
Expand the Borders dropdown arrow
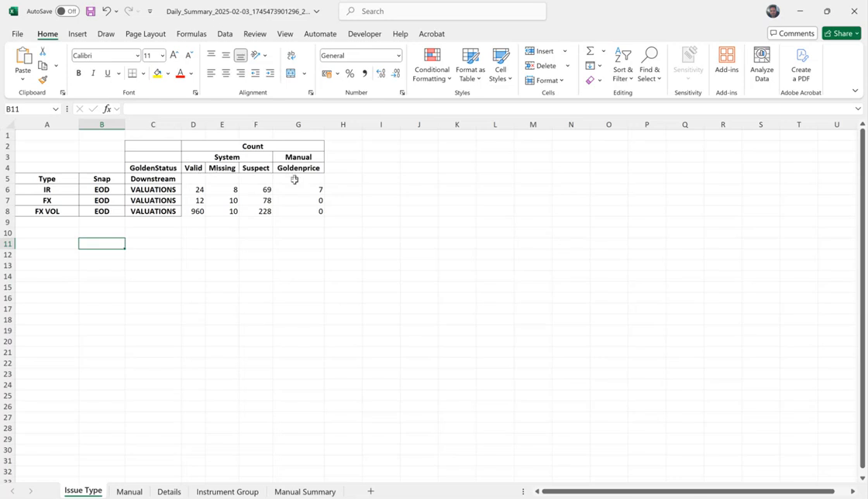[x=143, y=73]
